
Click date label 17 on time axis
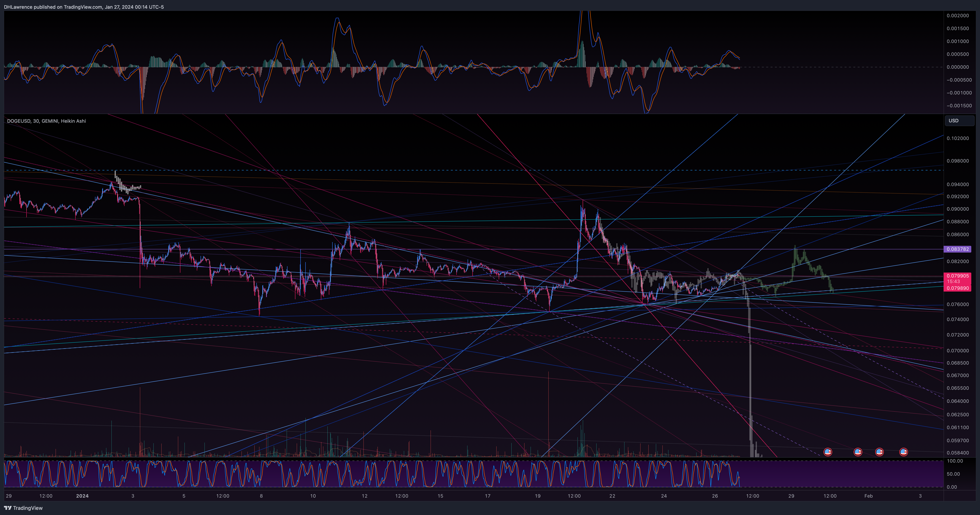pyautogui.click(x=488, y=496)
